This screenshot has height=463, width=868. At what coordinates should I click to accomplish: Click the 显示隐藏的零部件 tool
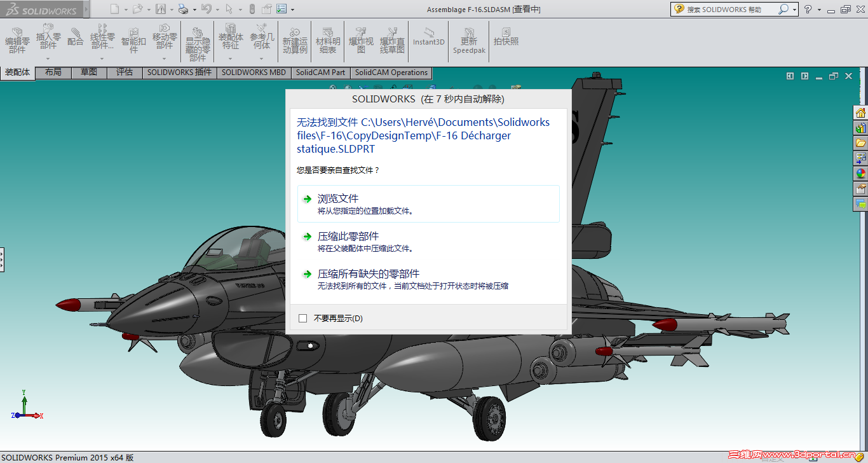tap(198, 45)
